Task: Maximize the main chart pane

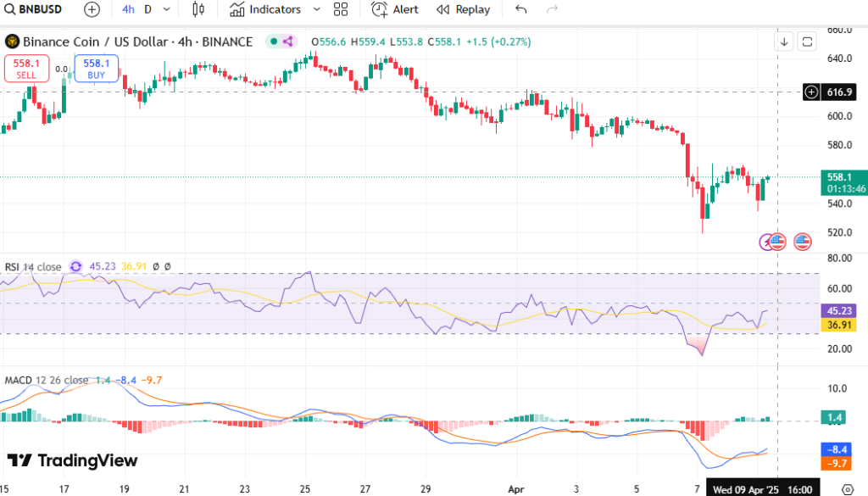Action: tap(807, 42)
